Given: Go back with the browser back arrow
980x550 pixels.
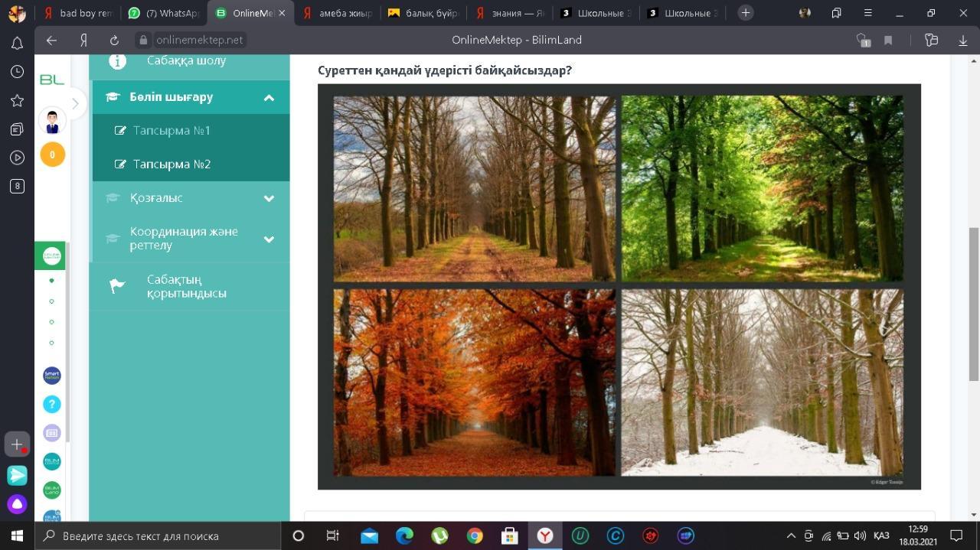Looking at the screenshot, I should (51, 41).
